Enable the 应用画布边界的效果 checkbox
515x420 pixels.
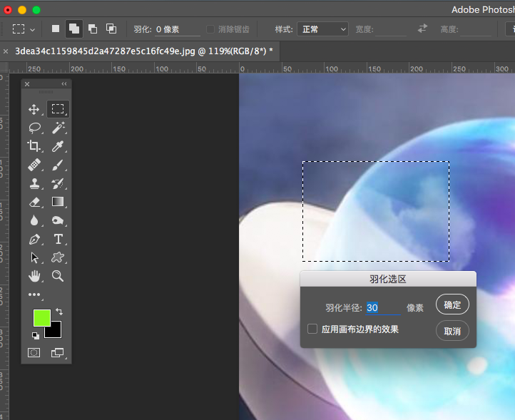point(312,329)
